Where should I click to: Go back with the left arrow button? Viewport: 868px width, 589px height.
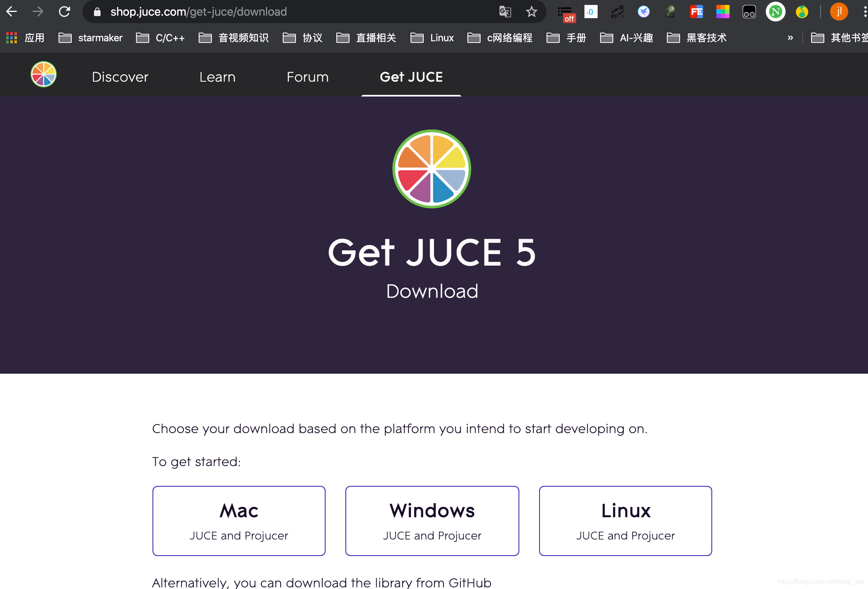tap(12, 12)
